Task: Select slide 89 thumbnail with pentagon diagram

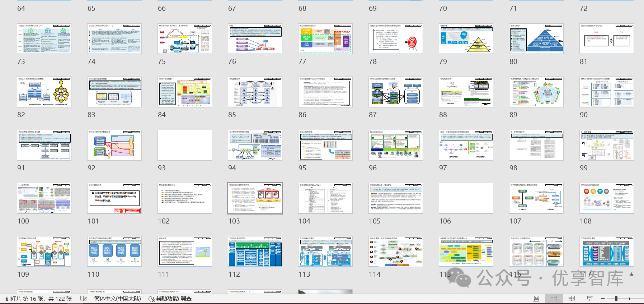Action: coord(536,92)
